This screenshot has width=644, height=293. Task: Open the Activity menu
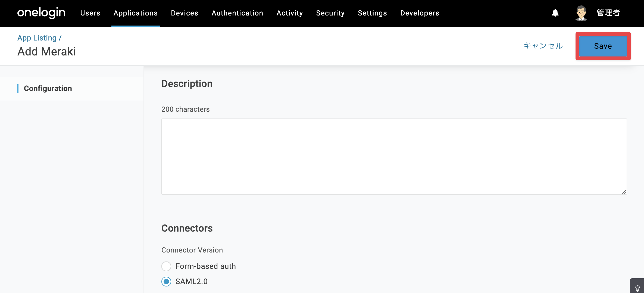point(290,13)
